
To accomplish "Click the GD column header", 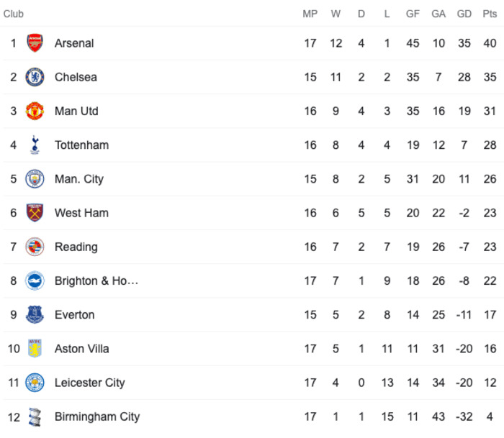I will [x=464, y=14].
